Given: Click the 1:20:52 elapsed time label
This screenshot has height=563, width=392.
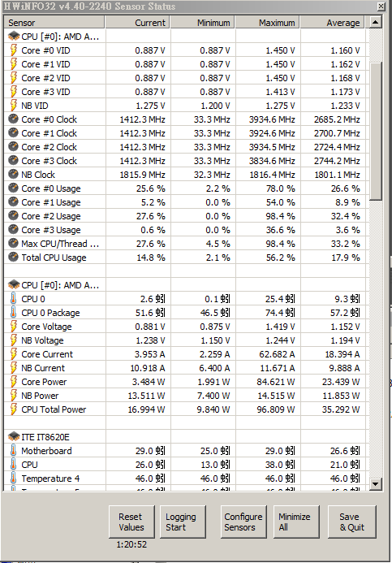Looking at the screenshot, I should point(131,544).
